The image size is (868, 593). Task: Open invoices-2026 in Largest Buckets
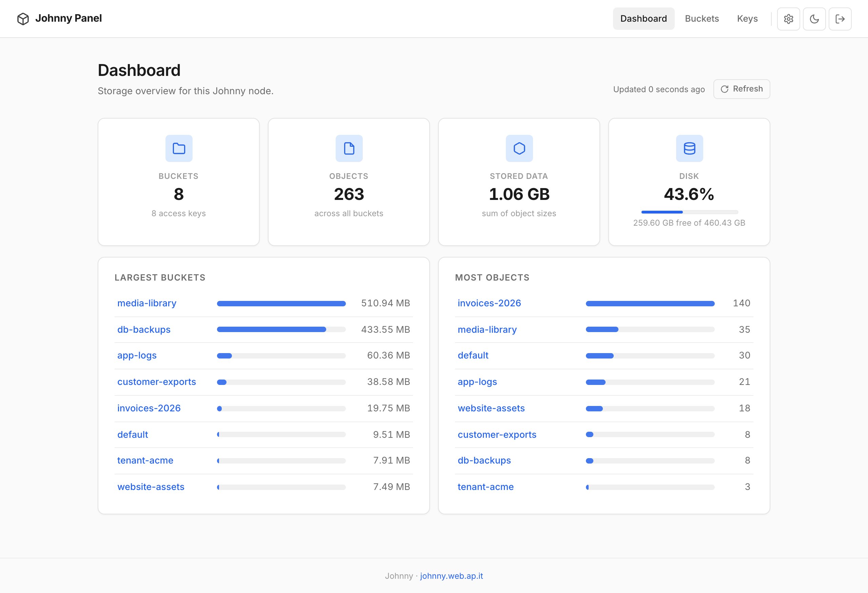point(149,408)
